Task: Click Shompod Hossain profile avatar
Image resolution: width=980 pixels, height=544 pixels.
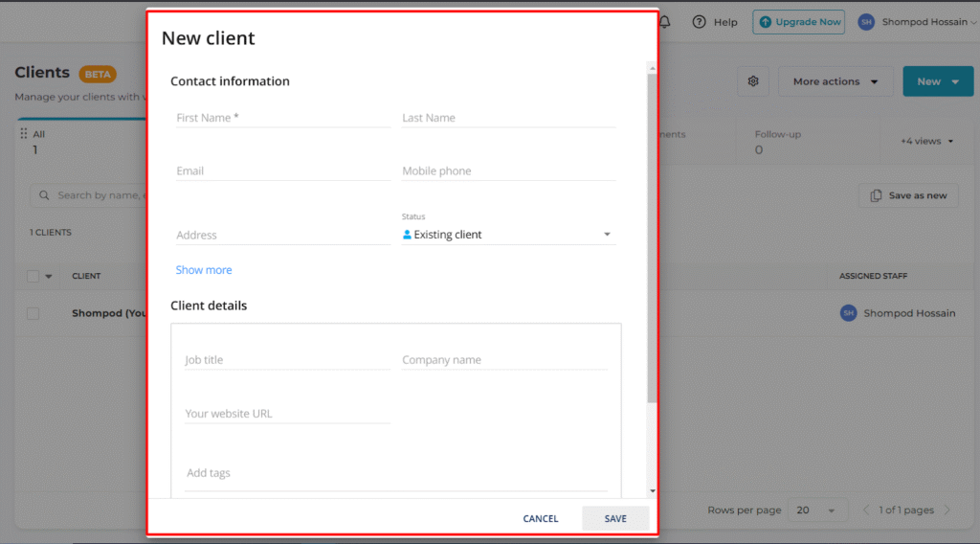Action: (866, 22)
